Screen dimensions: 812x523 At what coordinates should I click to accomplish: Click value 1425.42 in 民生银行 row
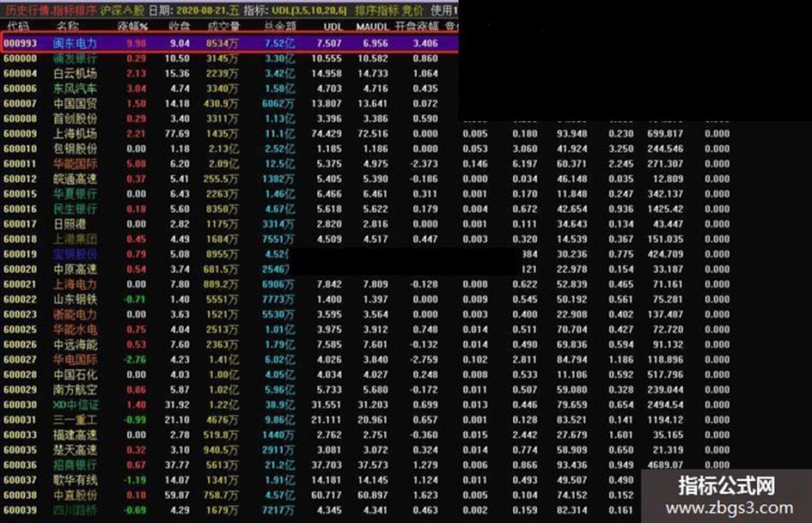[665, 209]
